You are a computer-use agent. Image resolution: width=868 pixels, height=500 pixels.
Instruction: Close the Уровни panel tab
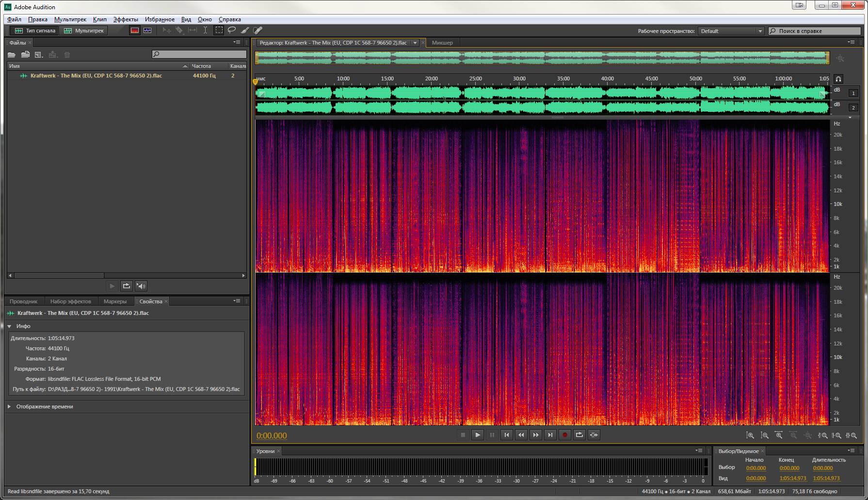[278, 451]
